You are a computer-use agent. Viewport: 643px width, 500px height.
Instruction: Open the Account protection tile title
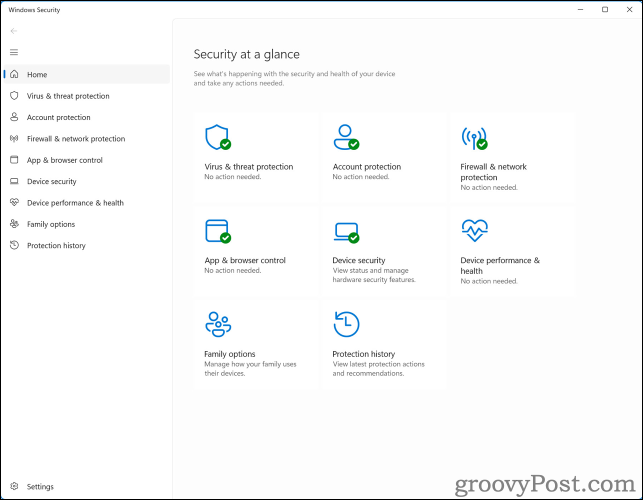tap(367, 167)
